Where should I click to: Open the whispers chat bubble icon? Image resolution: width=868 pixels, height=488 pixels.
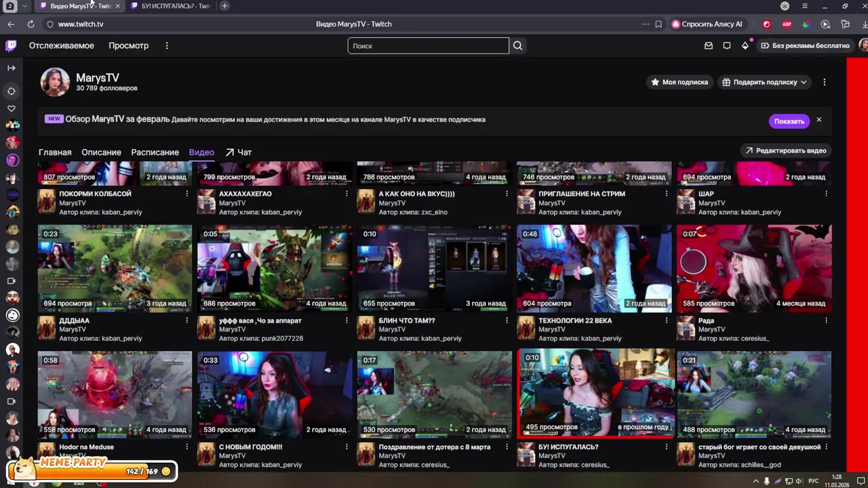coord(727,45)
